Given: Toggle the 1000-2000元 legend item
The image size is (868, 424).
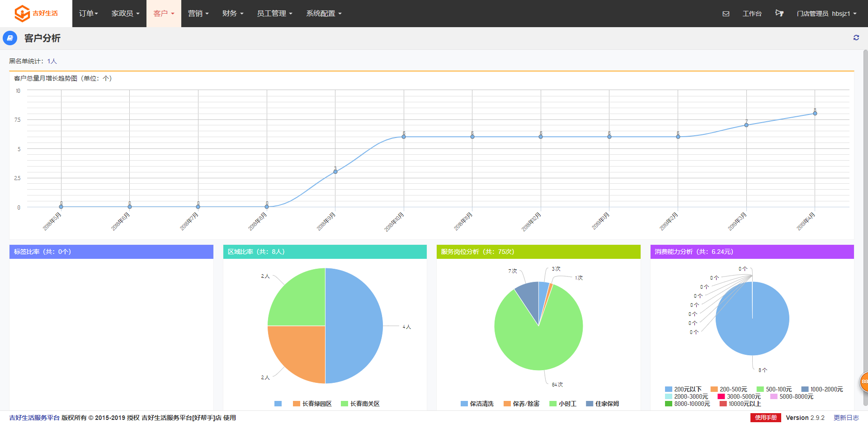Looking at the screenshot, I should 822,389.
